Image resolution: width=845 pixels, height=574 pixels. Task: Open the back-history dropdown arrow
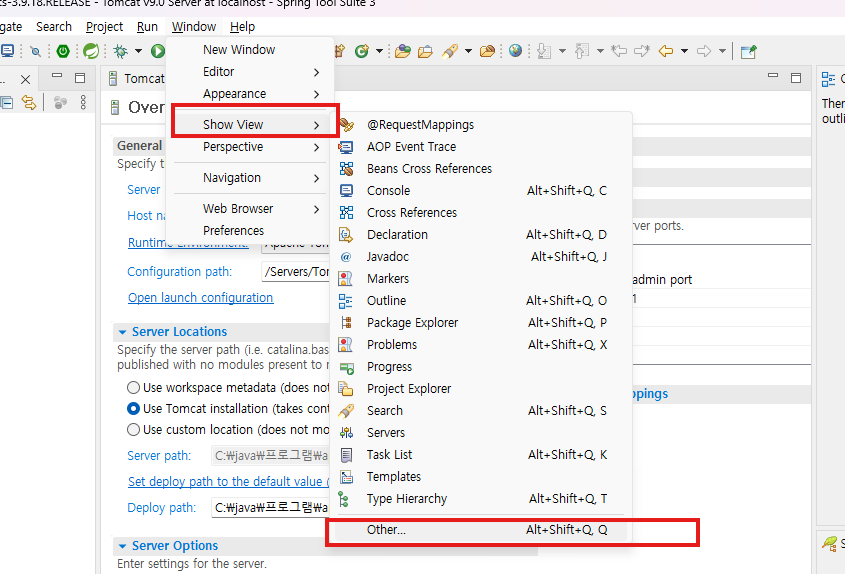pyautogui.click(x=684, y=51)
